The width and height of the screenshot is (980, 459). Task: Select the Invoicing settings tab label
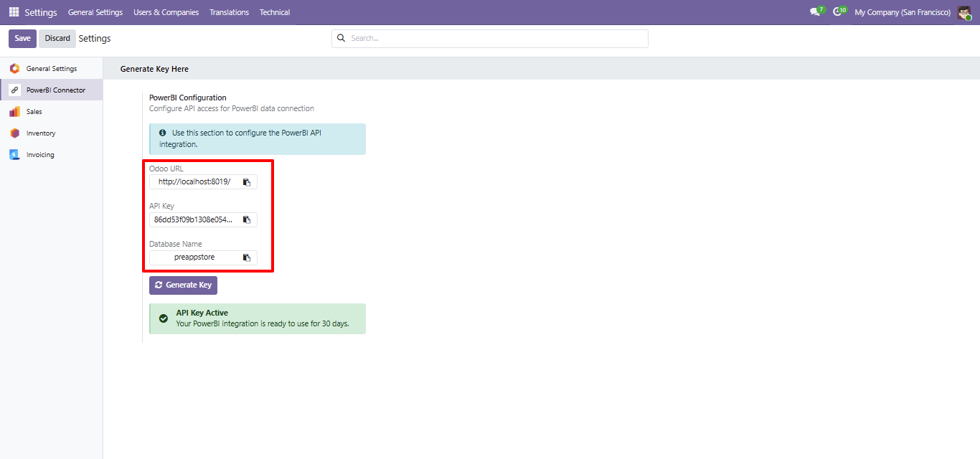(40, 155)
